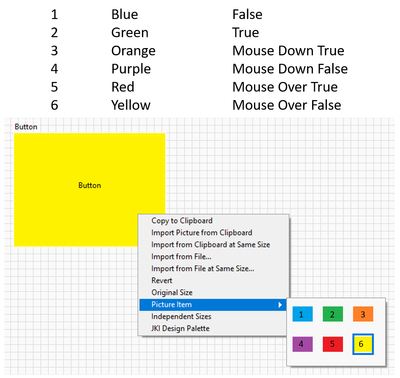Click the highlighted Picture Item entry

point(213,305)
